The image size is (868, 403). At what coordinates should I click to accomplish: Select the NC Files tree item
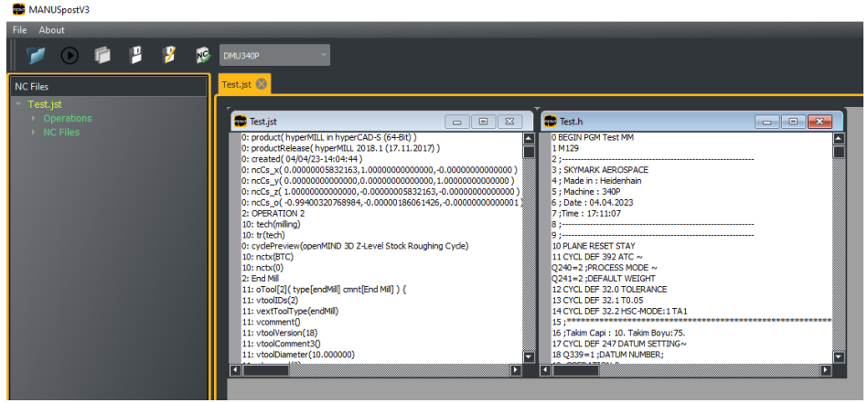pyautogui.click(x=61, y=133)
